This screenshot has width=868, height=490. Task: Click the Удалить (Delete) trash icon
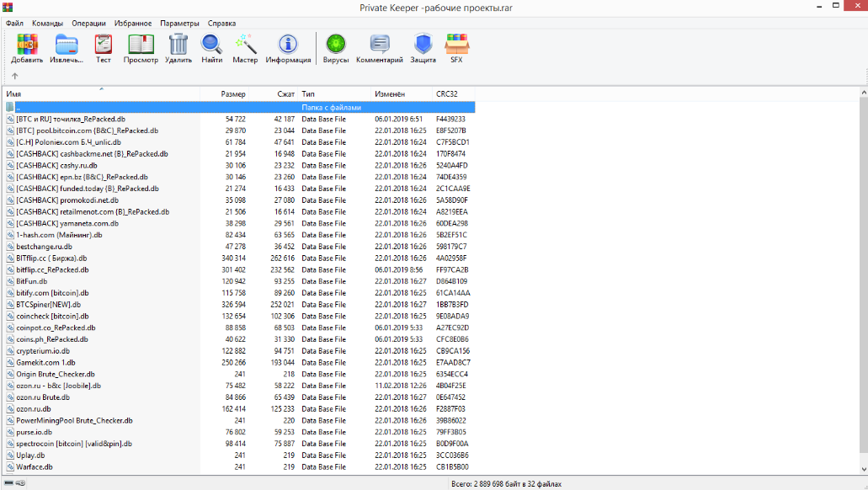(178, 45)
